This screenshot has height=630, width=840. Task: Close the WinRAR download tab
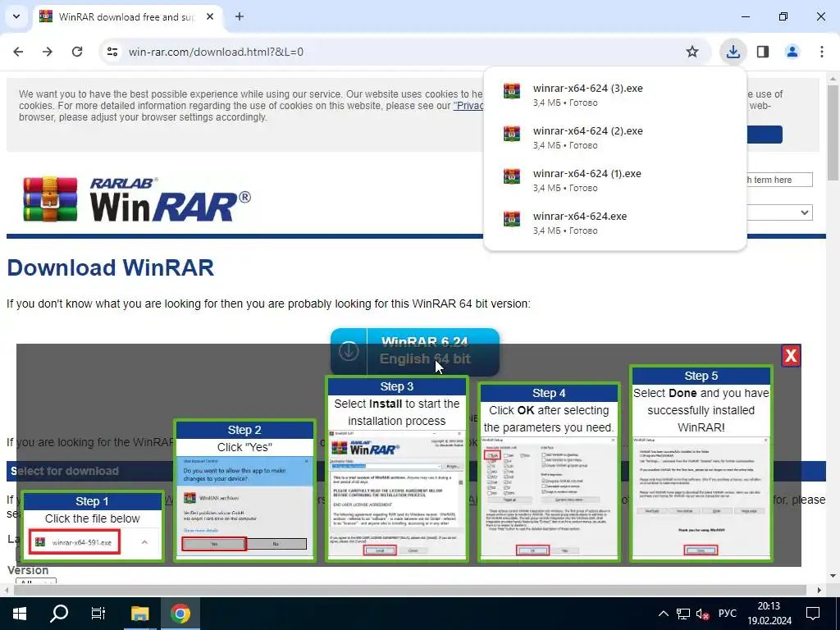tap(210, 16)
